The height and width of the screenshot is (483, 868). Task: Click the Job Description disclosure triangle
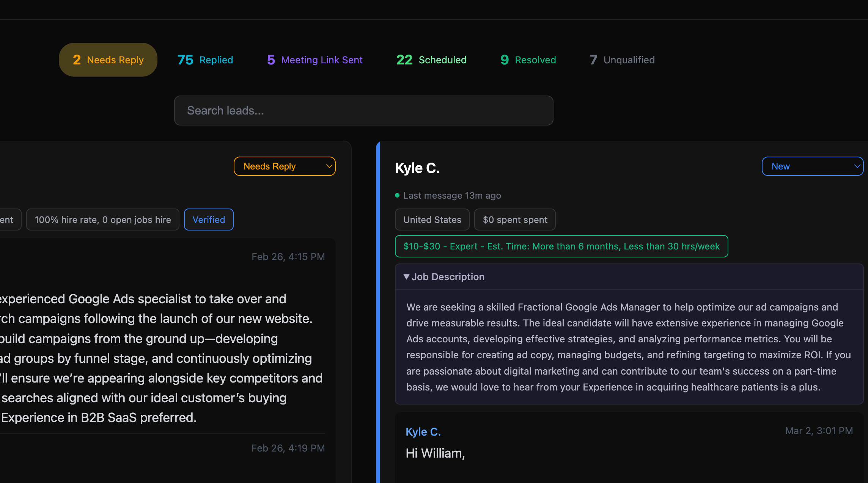coord(406,277)
